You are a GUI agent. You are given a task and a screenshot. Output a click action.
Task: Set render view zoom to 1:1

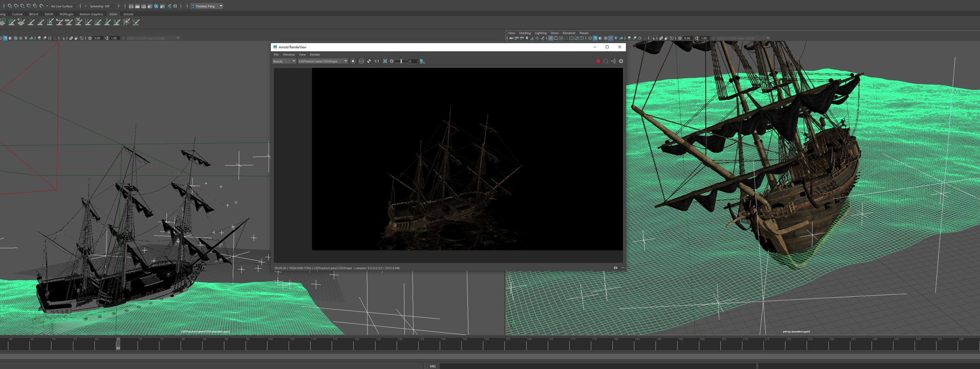point(377,61)
